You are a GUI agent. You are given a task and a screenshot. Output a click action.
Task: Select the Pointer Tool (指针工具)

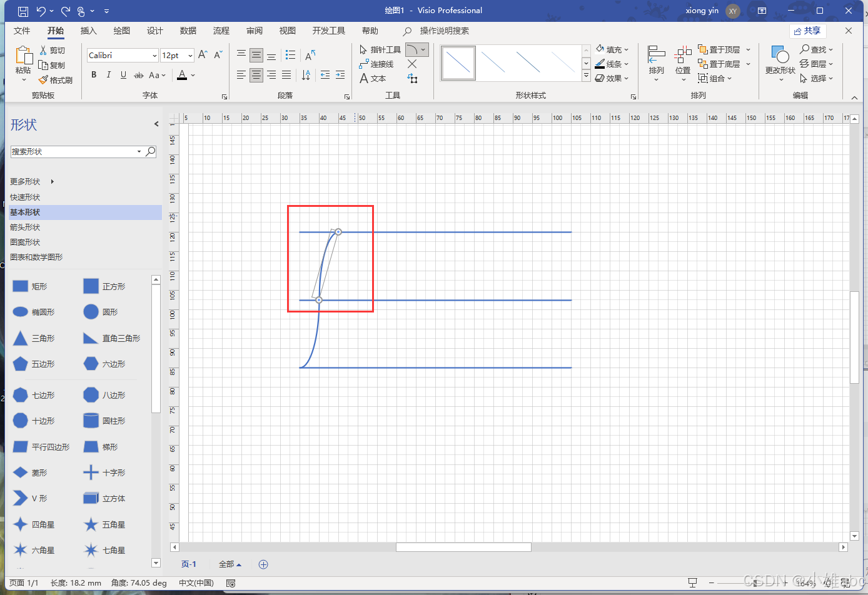[380, 49]
